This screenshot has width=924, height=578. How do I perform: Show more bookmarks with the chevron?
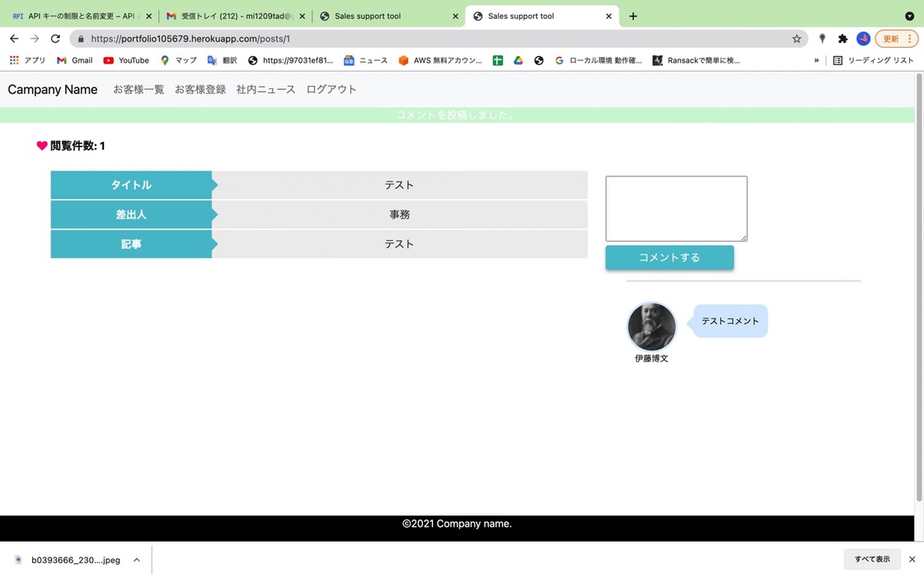tap(816, 60)
